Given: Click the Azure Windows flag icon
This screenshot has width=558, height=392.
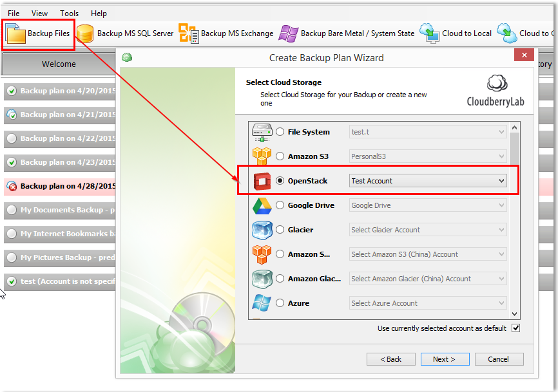Looking at the screenshot, I should (x=262, y=303).
